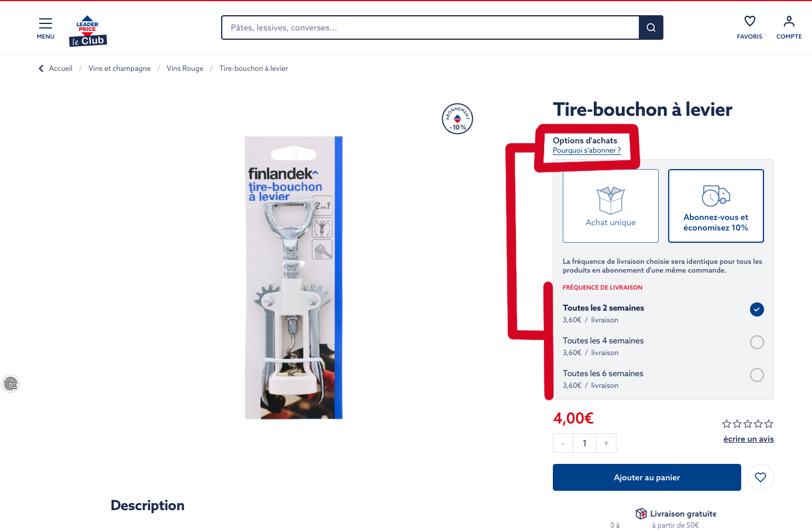Click the Abonnement -10% badge
Screen dimensions: 812x530
tap(457, 119)
